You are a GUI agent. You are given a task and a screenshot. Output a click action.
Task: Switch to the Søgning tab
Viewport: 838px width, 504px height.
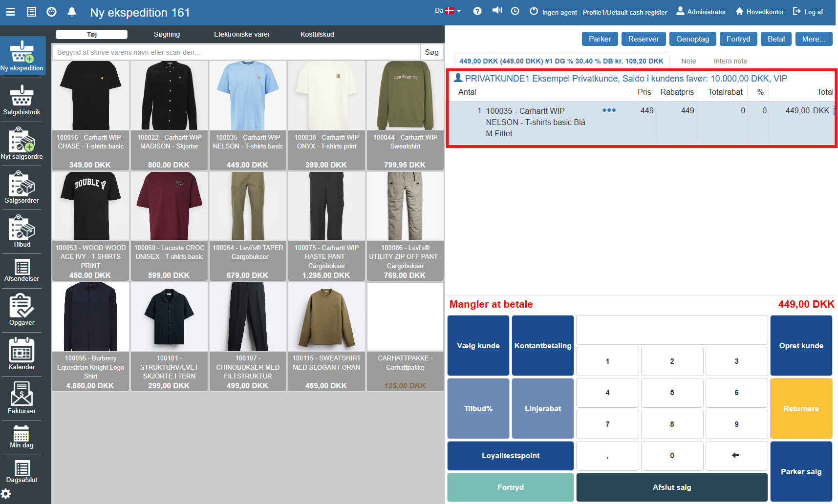167,34
